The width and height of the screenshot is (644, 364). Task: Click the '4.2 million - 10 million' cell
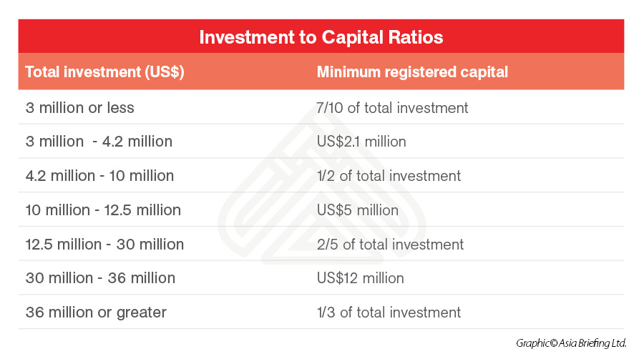(x=99, y=176)
